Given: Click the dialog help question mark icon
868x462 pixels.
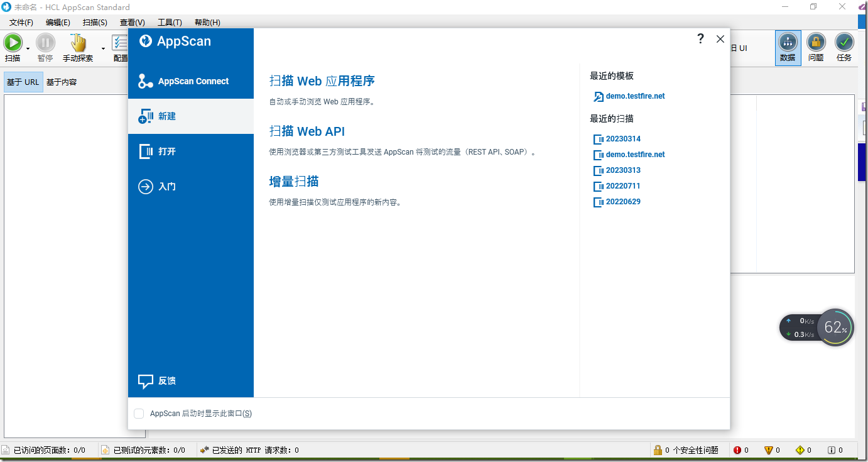Looking at the screenshot, I should coord(701,39).
